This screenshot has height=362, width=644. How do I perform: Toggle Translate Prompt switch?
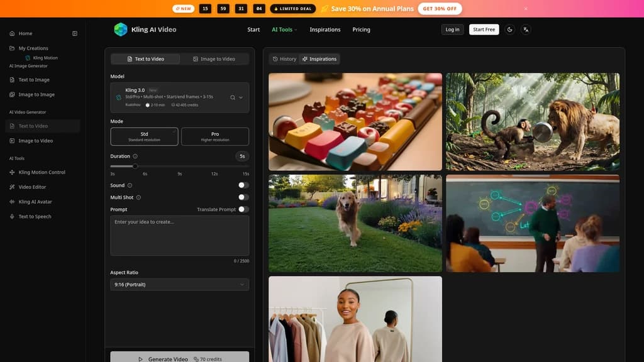click(243, 209)
